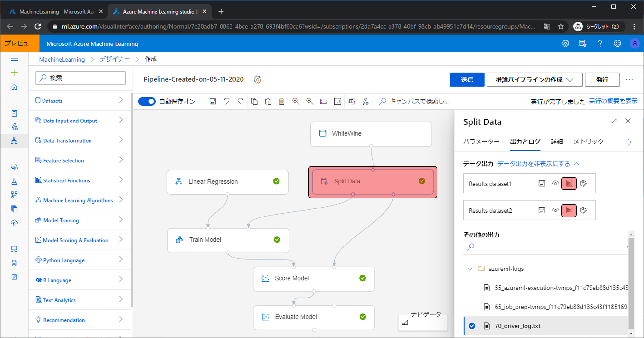Click the fit to screen icon
The image size is (644, 338).
[324, 101]
